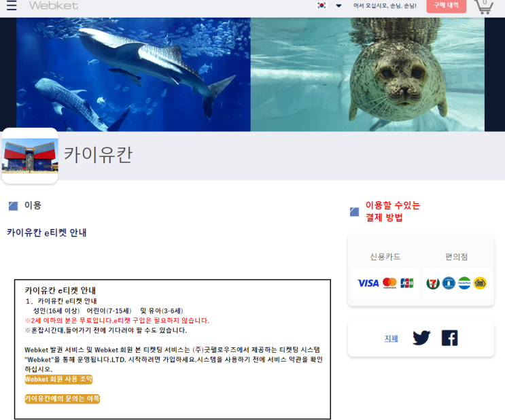The height and width of the screenshot is (420, 505).
Task: Click the 7-Eleven convenience store icon
Action: (x=433, y=283)
